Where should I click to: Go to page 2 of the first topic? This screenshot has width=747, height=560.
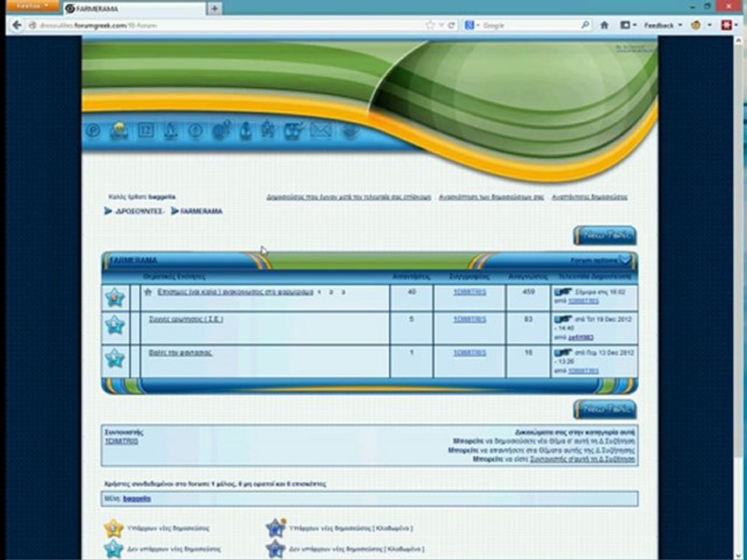click(331, 292)
